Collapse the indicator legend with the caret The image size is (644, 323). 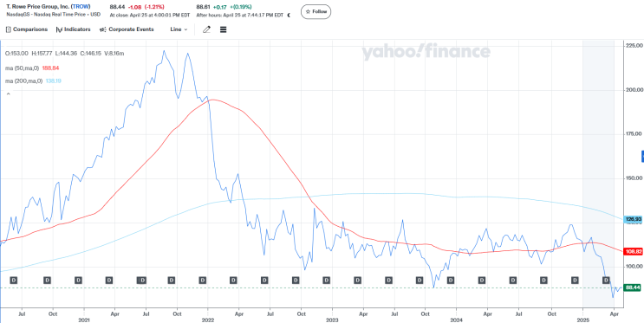[7, 94]
